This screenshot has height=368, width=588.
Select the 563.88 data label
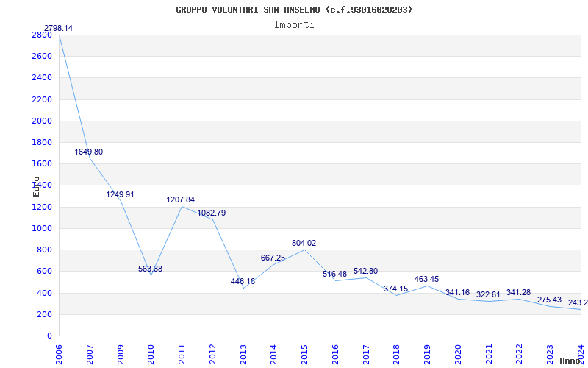151,269
